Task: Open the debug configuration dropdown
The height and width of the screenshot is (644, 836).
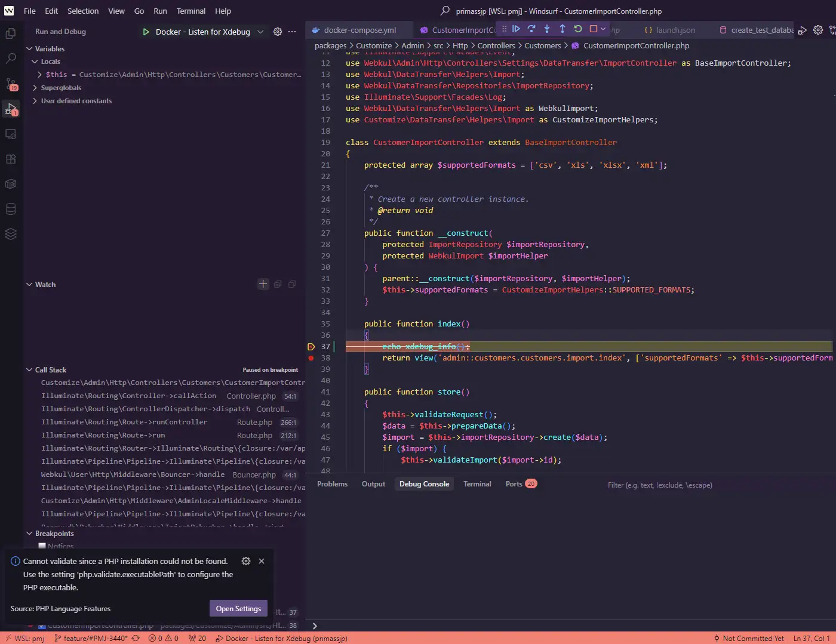Action: [x=260, y=32]
